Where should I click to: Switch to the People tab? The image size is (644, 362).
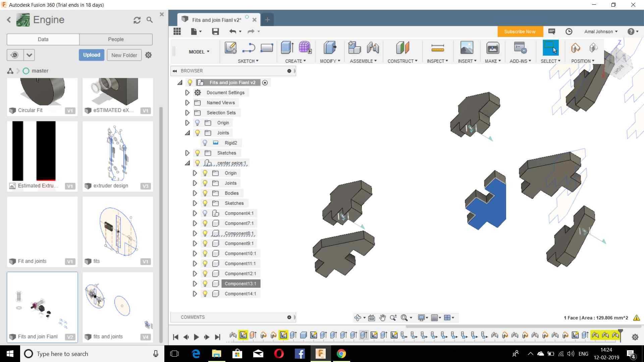(116, 39)
